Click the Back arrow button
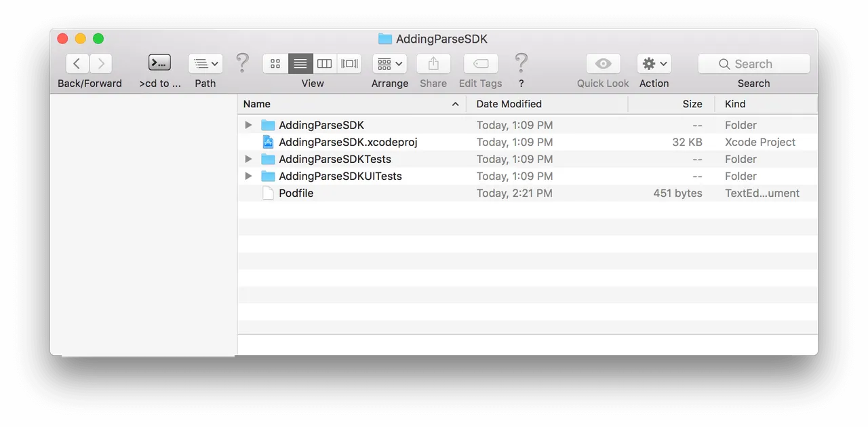This screenshot has width=868, height=427. [x=77, y=64]
